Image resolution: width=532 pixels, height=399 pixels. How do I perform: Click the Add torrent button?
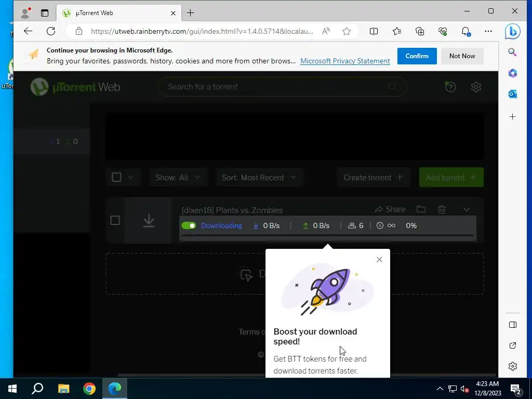[x=451, y=178]
